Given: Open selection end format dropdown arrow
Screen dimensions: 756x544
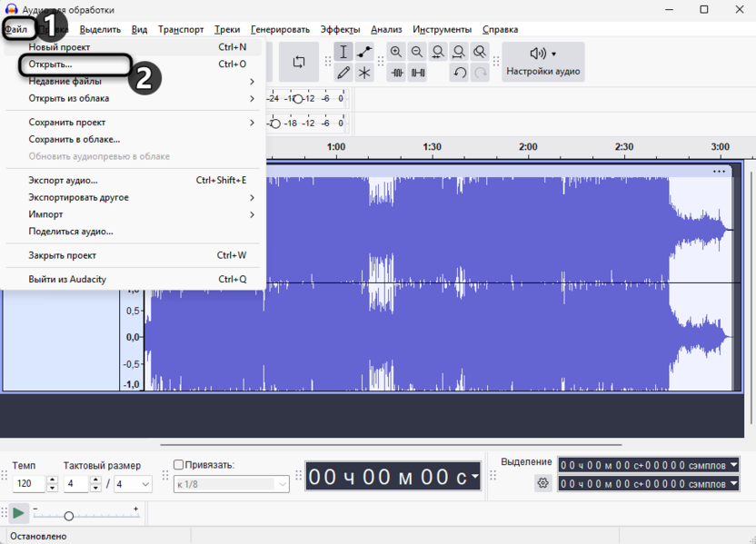Looking at the screenshot, I should click(734, 483).
